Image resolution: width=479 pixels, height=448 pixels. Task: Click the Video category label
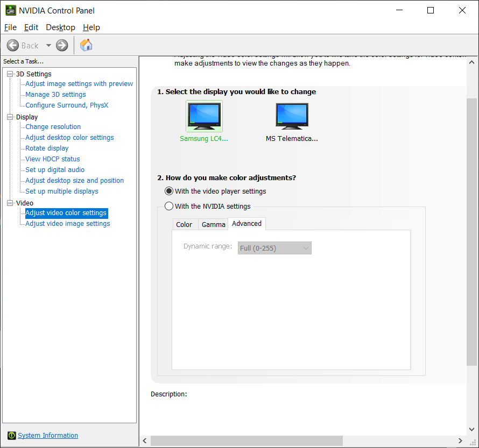pyautogui.click(x=25, y=203)
